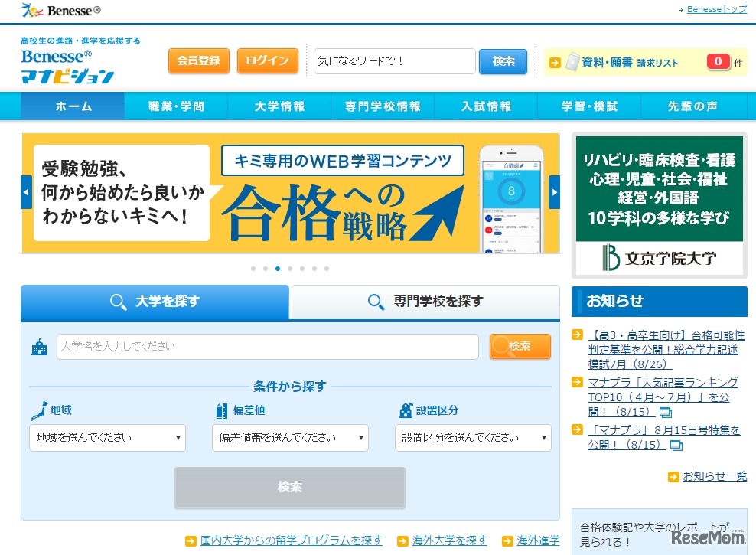
Task: Go to the 大学情報 menu item
Action: click(279, 106)
